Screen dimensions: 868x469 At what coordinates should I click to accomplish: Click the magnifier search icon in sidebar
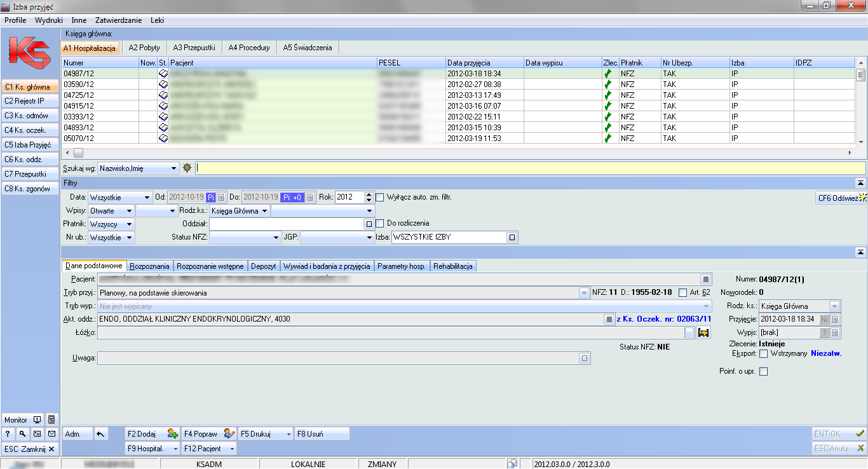(x=22, y=434)
